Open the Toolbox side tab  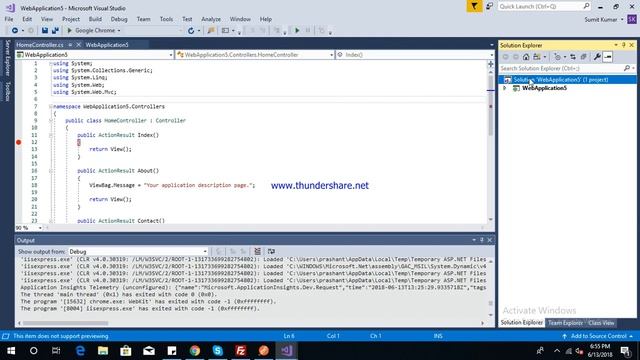pos(7,91)
